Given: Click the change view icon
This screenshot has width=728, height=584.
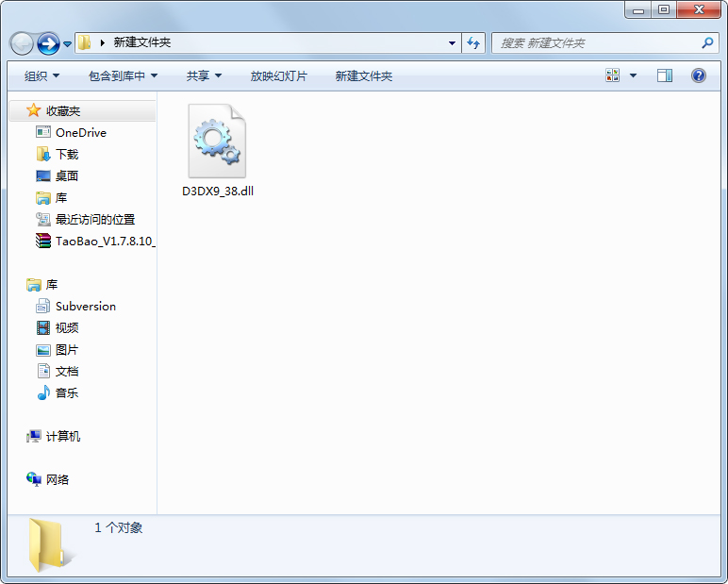Looking at the screenshot, I should coord(613,75).
